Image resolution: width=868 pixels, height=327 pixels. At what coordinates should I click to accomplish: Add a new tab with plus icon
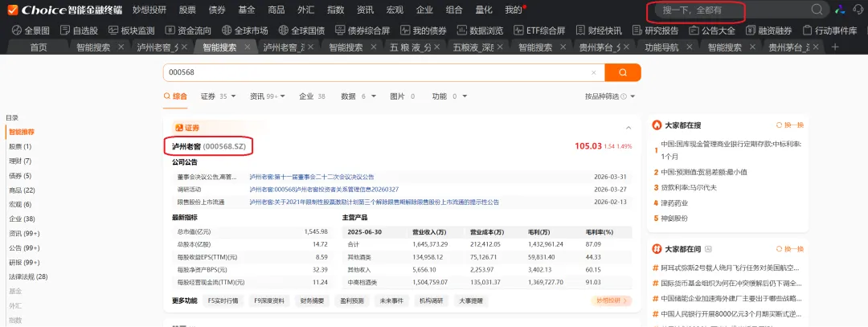(836, 47)
